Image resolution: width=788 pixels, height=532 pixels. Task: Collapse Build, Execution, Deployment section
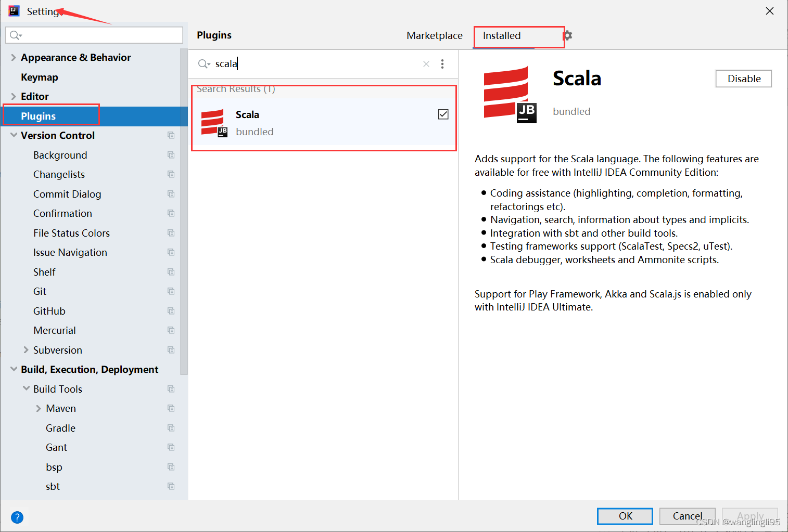pyautogui.click(x=14, y=369)
